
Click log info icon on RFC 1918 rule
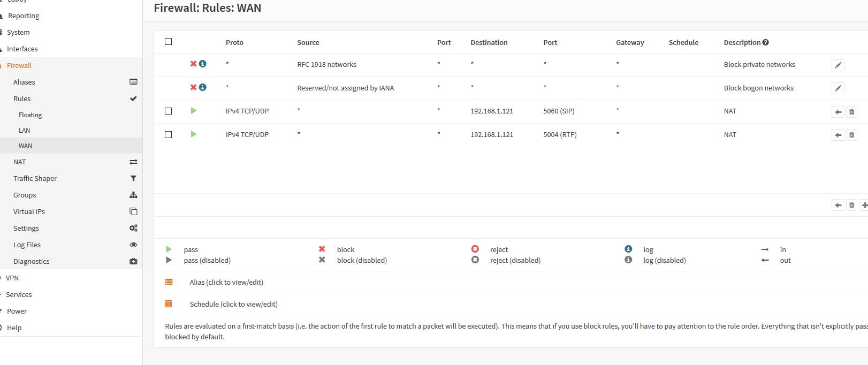pyautogui.click(x=203, y=64)
